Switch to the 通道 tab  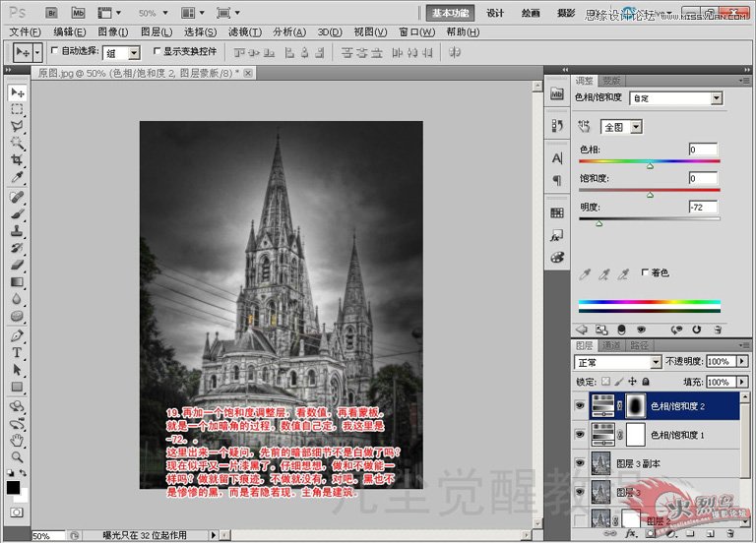coord(611,345)
